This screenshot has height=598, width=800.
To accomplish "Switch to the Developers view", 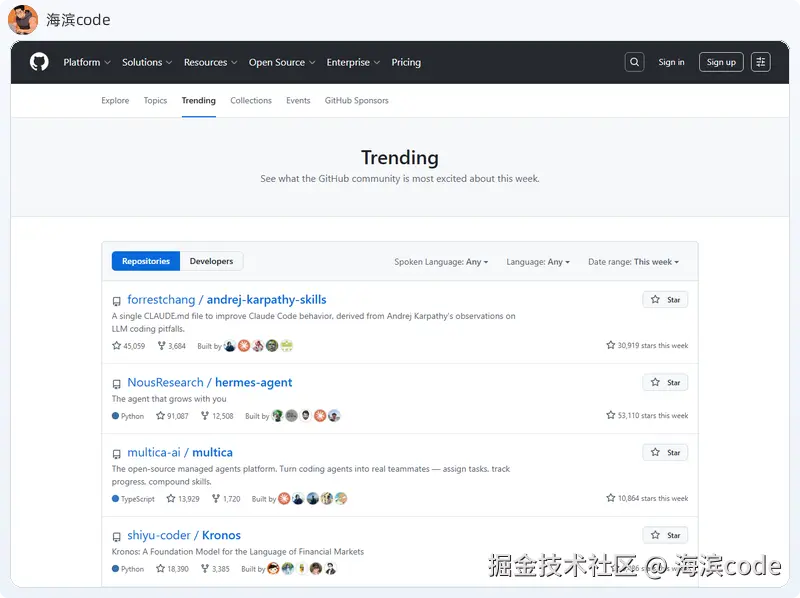I will (211, 261).
